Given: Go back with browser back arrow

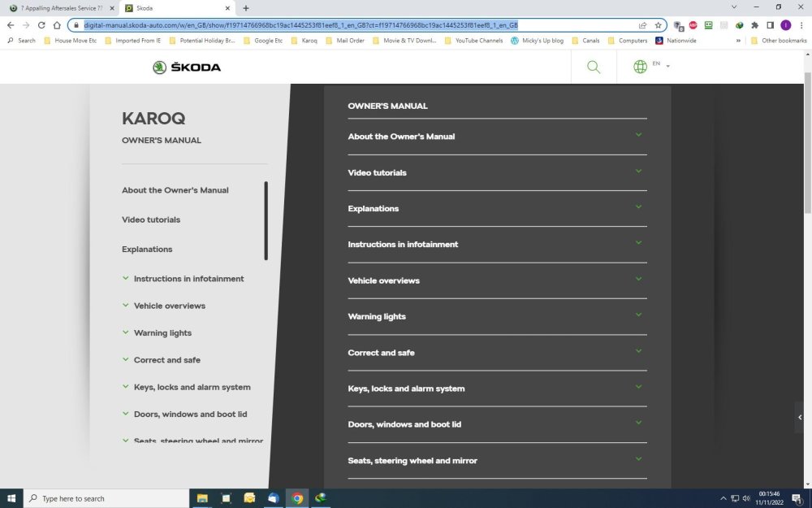Looking at the screenshot, I should (11, 25).
